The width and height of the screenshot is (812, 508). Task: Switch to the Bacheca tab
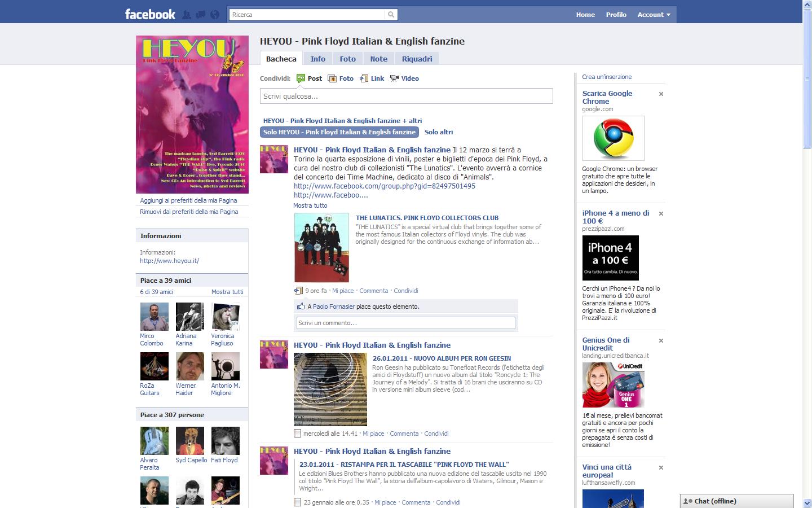pos(281,59)
